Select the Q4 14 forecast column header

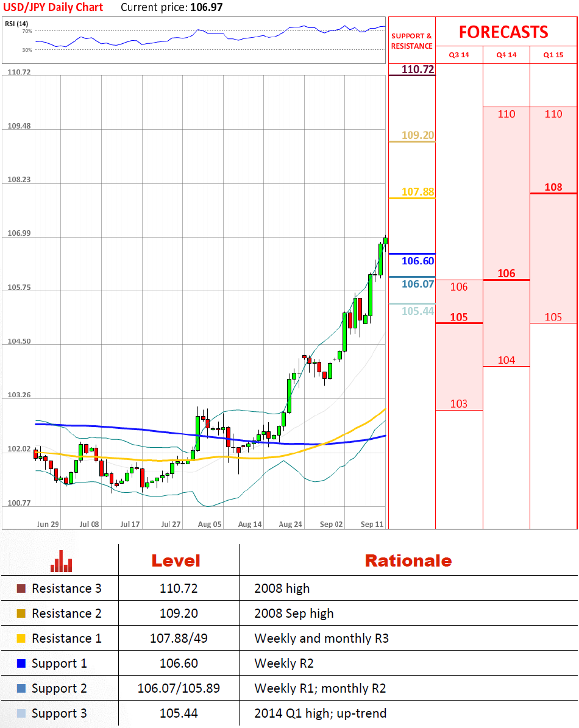point(506,55)
